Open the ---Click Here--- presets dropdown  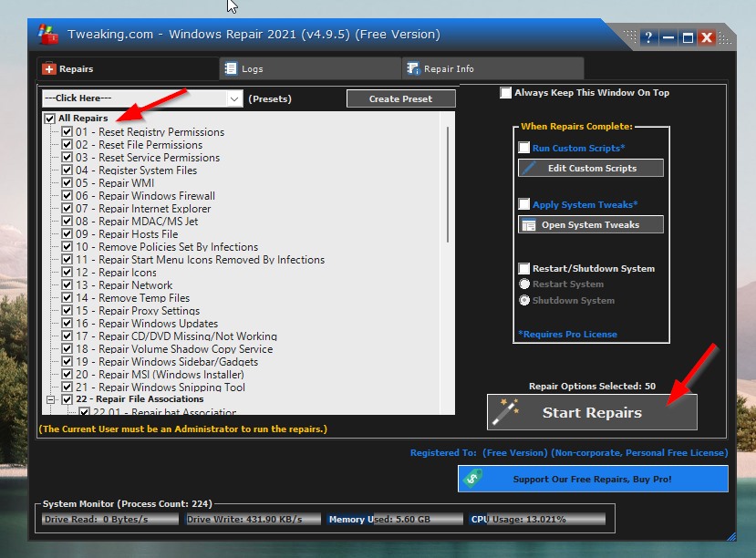tap(142, 98)
